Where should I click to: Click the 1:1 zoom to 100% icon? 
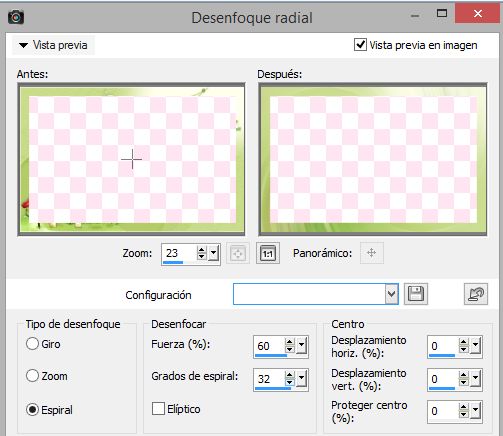(268, 253)
